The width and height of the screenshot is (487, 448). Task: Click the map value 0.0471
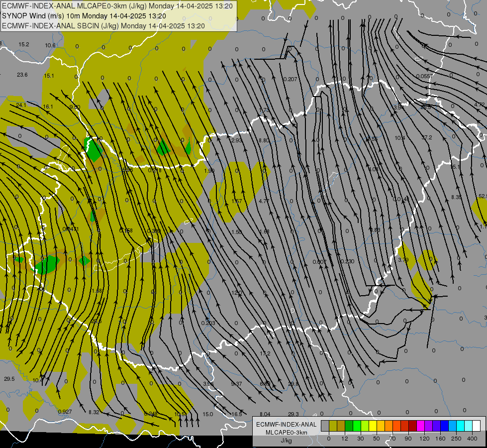[71, 229]
